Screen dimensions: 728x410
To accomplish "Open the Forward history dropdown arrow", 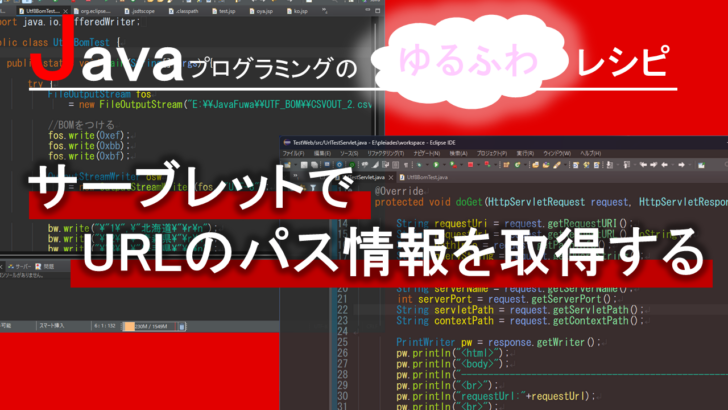I will click(x=690, y=164).
